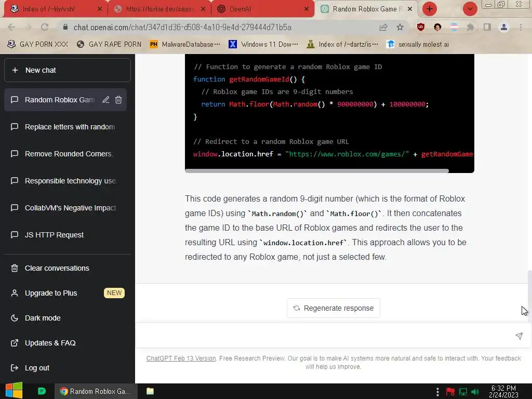The height and width of the screenshot is (399, 532).
Task: Close the Random Roblox Game tab
Action: click(x=410, y=9)
